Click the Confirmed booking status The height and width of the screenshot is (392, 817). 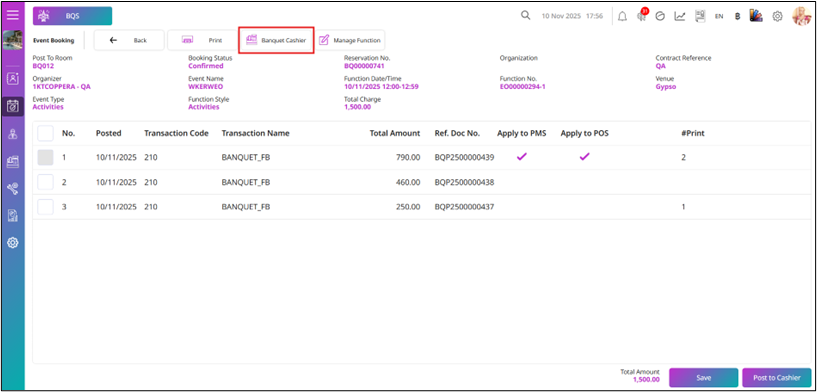(x=205, y=66)
